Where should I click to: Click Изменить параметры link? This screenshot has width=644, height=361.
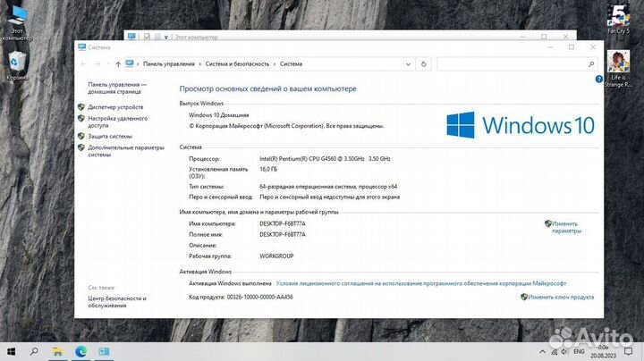coord(566,227)
